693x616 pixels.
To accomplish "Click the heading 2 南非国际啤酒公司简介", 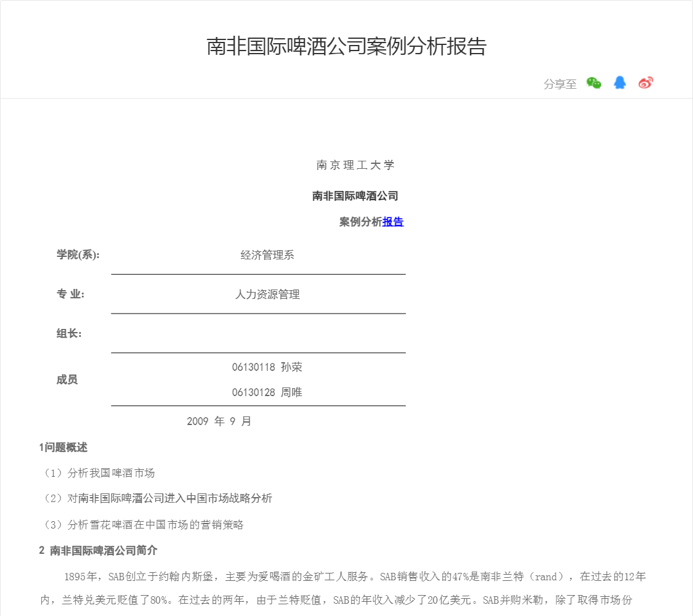I will point(98,551).
